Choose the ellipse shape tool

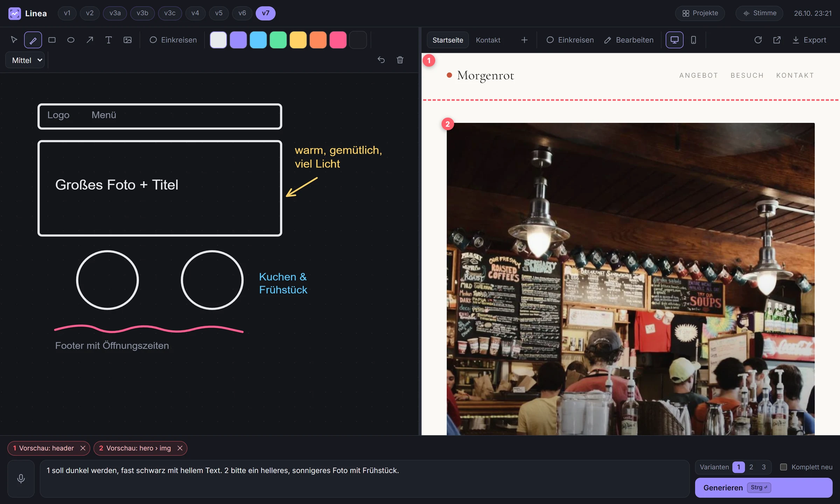[x=71, y=40]
